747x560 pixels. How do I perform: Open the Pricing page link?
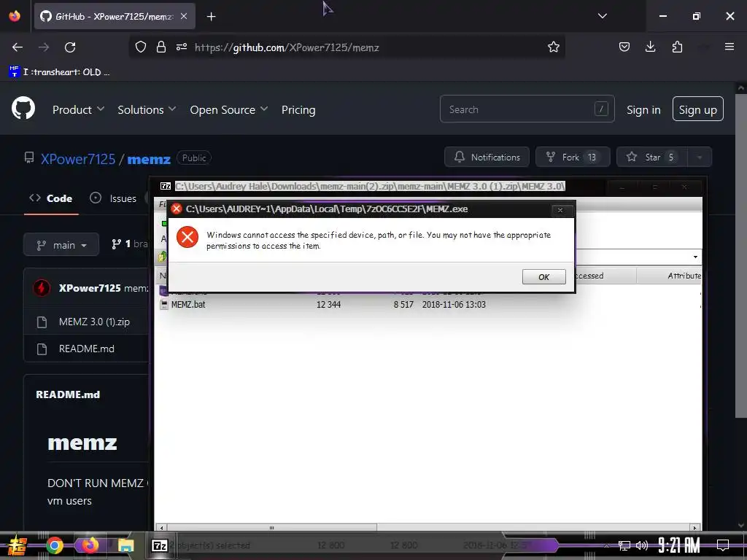[298, 109]
